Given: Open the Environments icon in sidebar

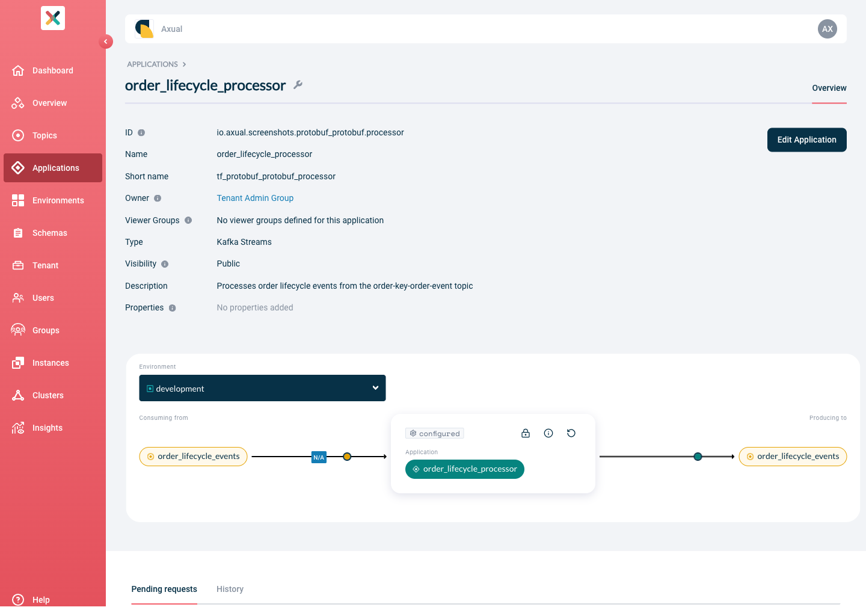Looking at the screenshot, I should (18, 200).
